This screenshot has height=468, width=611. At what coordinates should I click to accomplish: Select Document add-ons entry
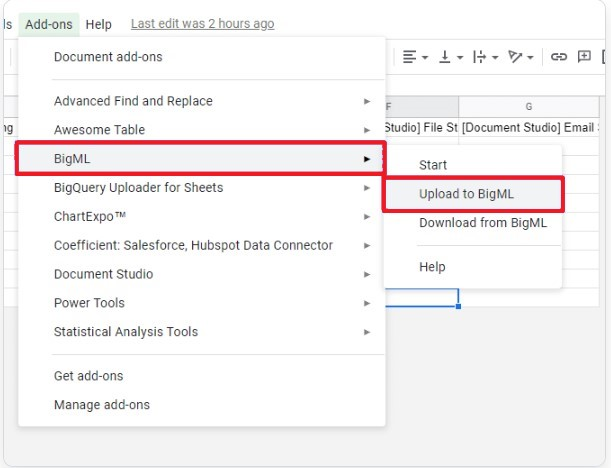pos(202,57)
